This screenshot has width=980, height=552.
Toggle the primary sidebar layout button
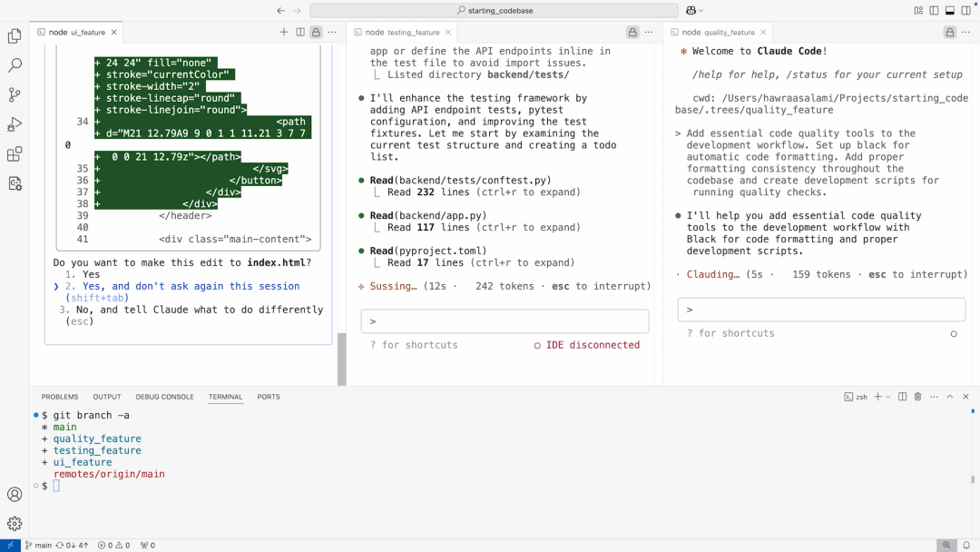tap(934, 11)
